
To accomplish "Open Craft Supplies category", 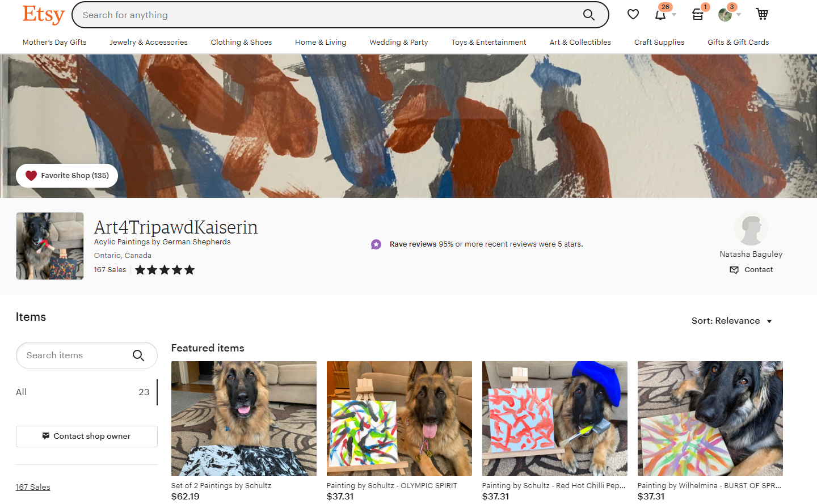I will [x=659, y=42].
